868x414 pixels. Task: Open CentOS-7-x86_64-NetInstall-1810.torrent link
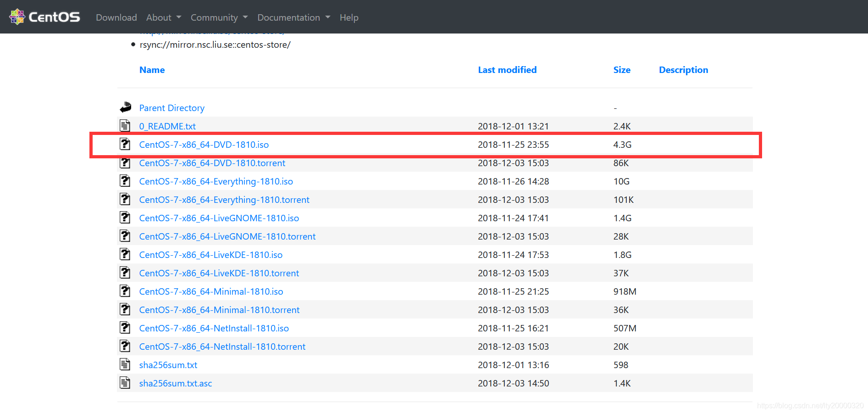pyautogui.click(x=222, y=347)
